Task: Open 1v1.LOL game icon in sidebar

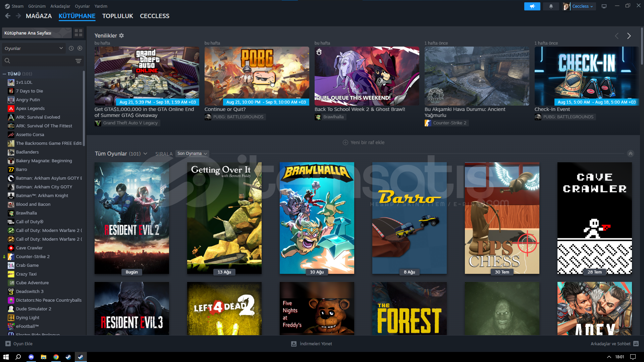Action: point(11,82)
